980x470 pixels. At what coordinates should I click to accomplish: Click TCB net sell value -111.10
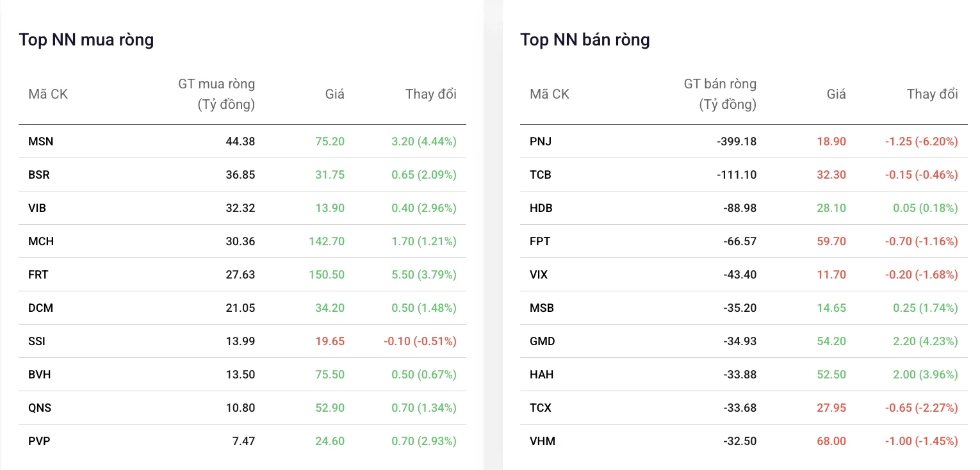(x=738, y=175)
